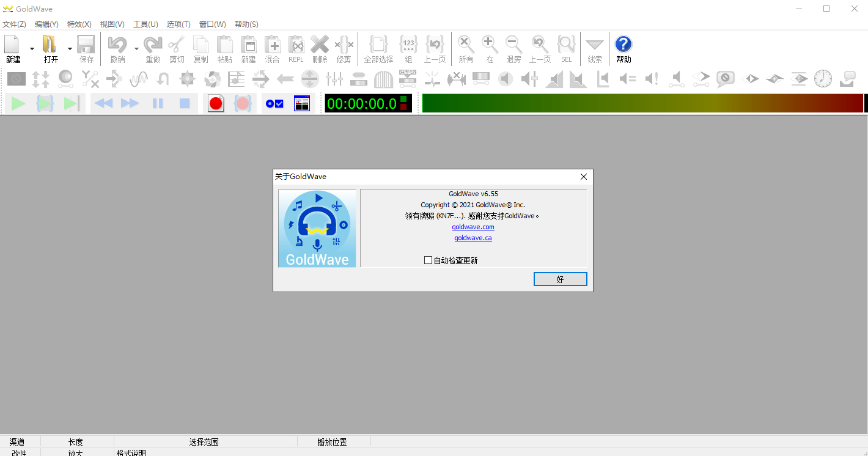The image size is (868, 456).
Task: Open the 文件(Z) menu
Action: click(14, 24)
